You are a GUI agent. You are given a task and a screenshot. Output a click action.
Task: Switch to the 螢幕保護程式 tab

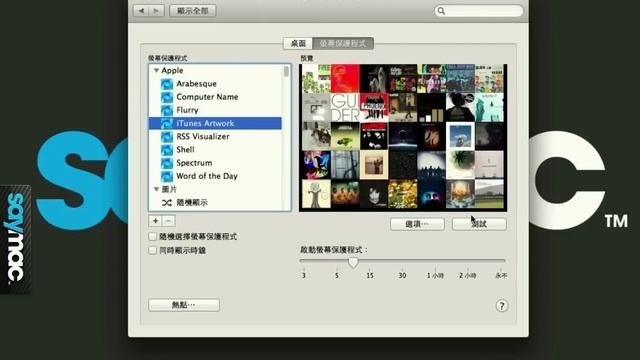343,43
